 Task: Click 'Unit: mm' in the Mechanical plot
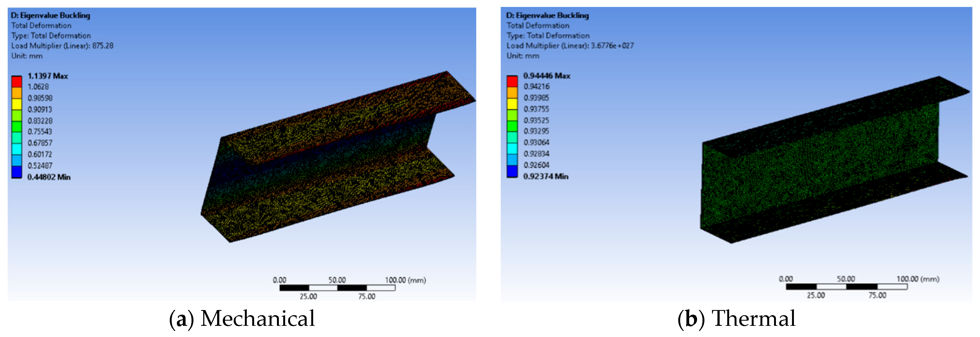27,56
